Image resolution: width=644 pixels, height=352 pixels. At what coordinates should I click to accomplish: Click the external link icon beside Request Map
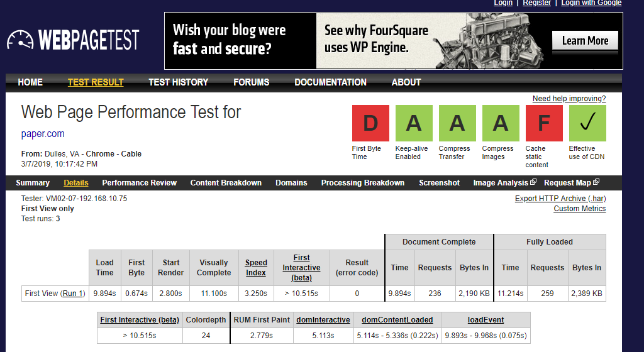(x=596, y=182)
